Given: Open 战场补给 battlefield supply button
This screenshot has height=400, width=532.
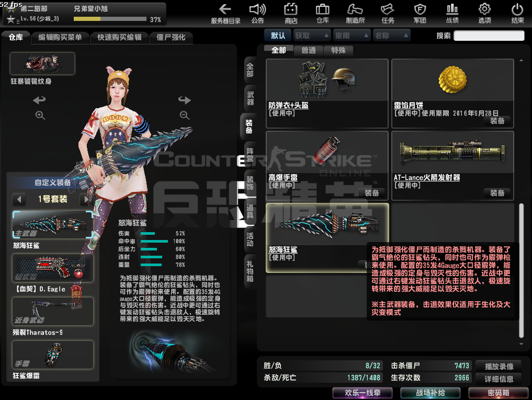Looking at the screenshot, I should click(430, 393).
